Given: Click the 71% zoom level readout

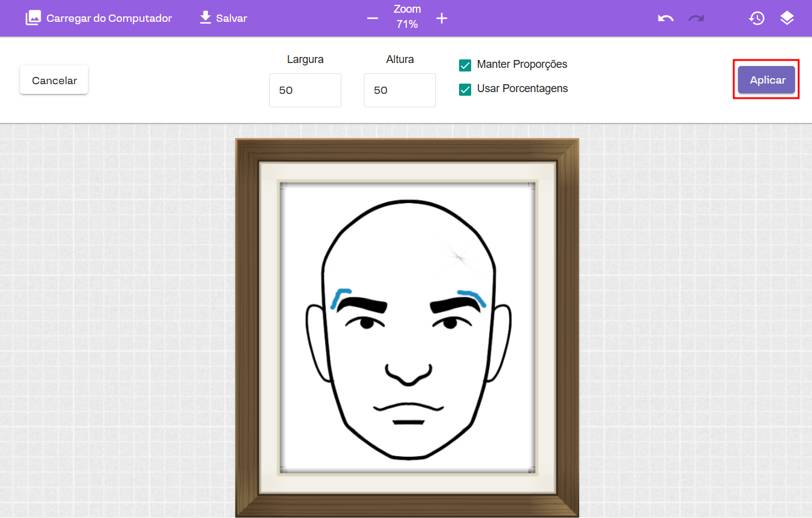Looking at the screenshot, I should (407, 24).
